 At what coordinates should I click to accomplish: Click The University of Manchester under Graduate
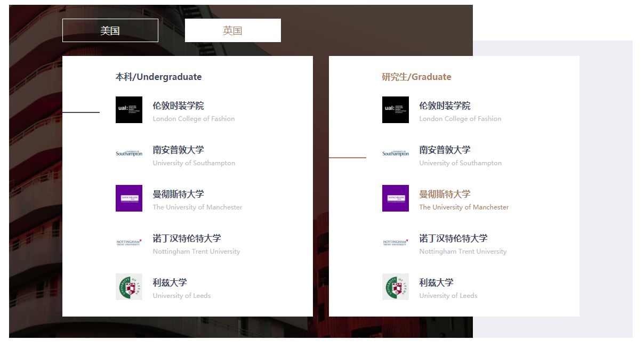coord(464,207)
